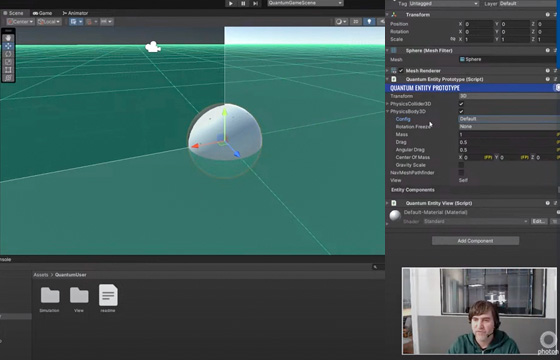Select the Rotate tool
This screenshot has width=560, height=360.
point(8,54)
